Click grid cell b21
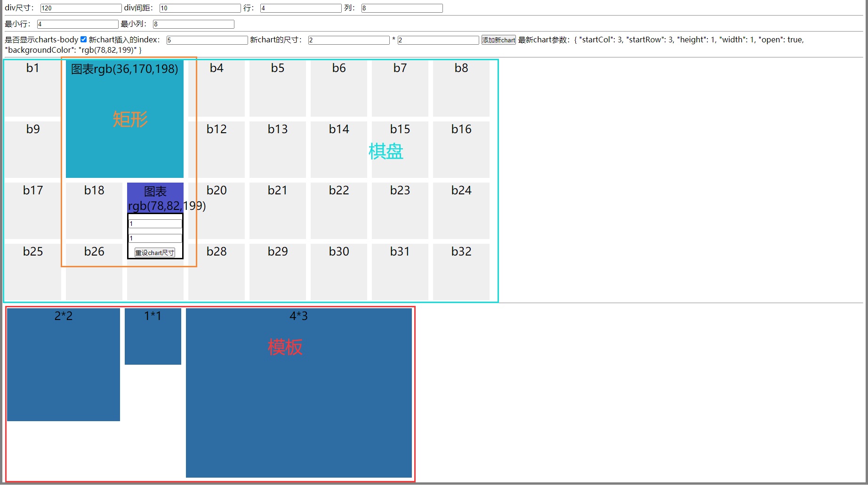This screenshot has width=868, height=488. tap(278, 211)
